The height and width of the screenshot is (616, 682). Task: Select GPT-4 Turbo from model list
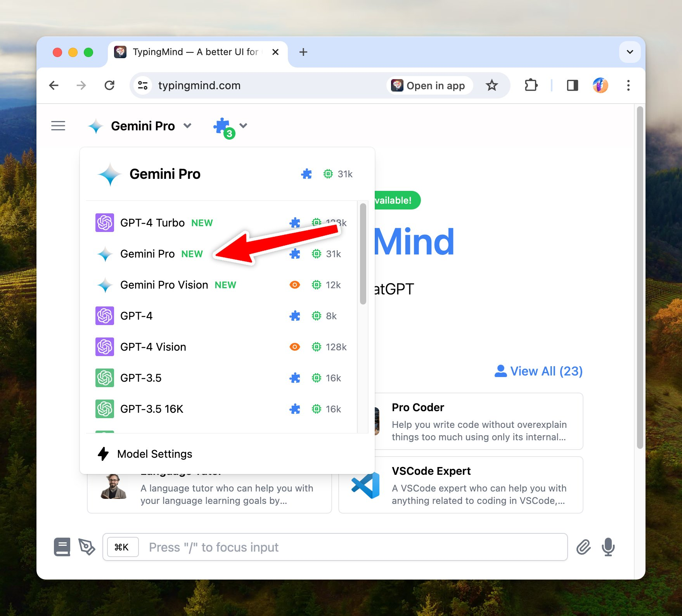(x=222, y=223)
